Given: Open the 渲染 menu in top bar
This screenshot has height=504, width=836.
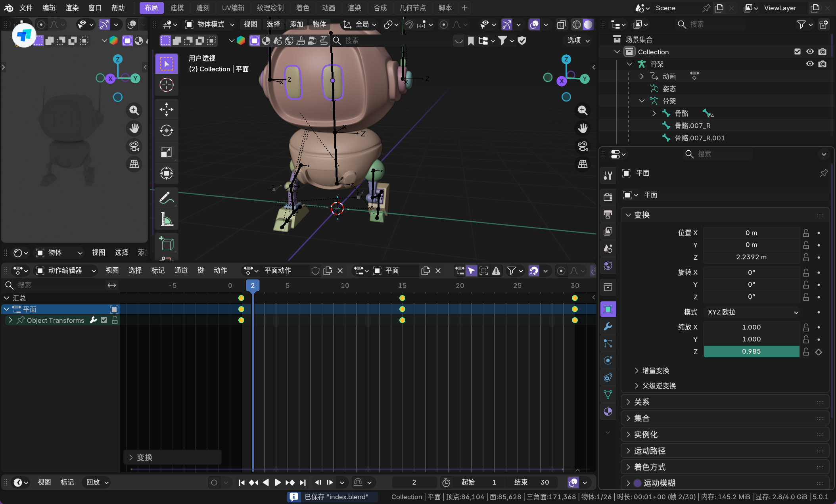Looking at the screenshot, I should tap(72, 8).
